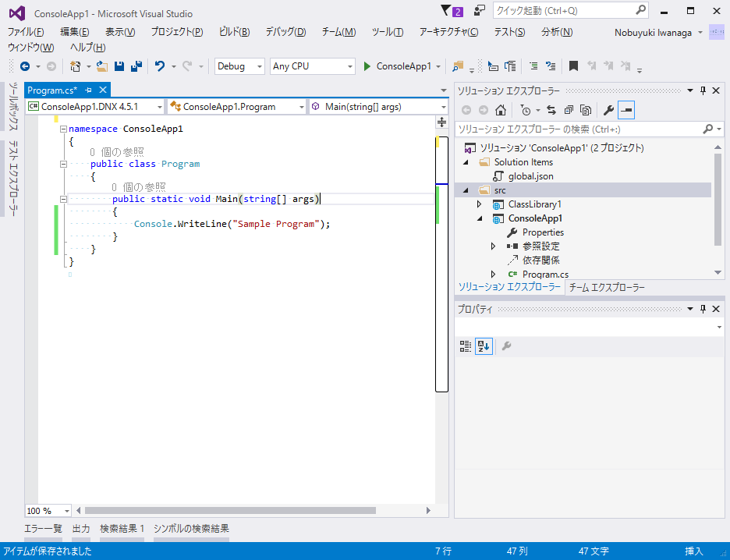Click the Navigate Backward arrow in toolbar

pyautogui.click(x=25, y=66)
